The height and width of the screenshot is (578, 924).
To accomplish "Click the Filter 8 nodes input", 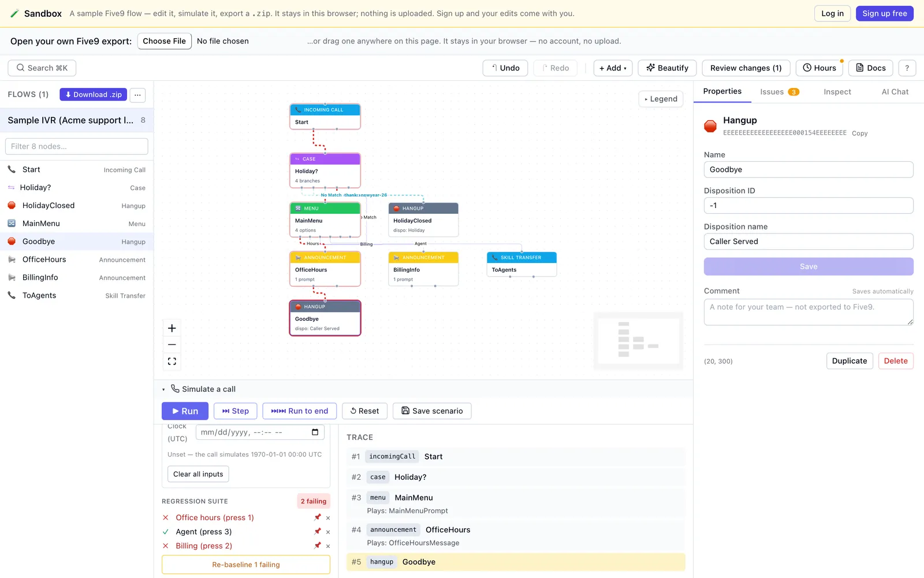I will [77, 146].
